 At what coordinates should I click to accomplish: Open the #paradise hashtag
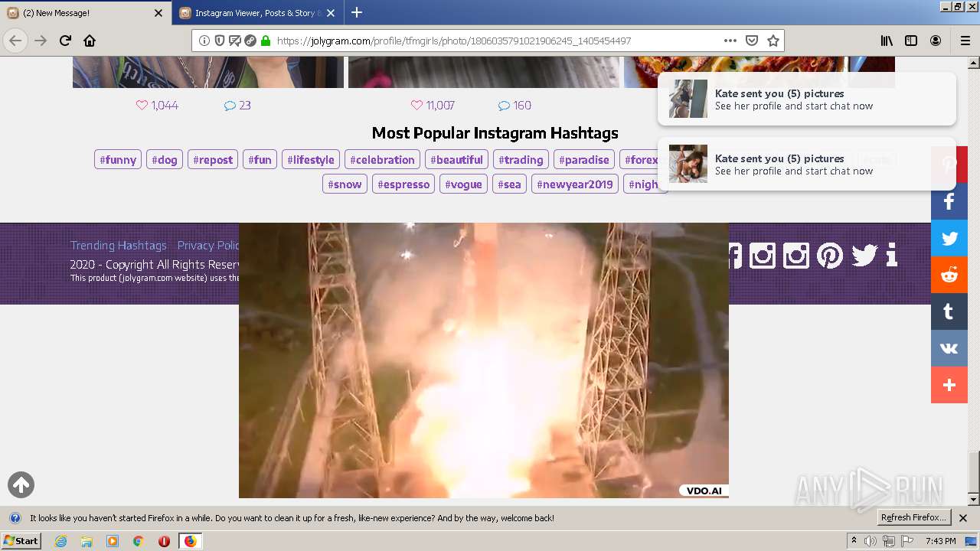tap(584, 160)
